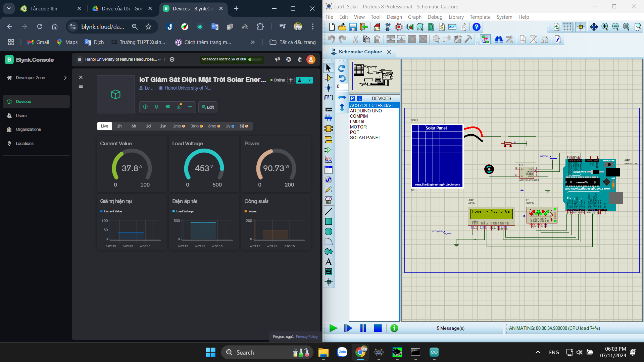The width and height of the screenshot is (644, 362).
Task: Click the Blynk organization settings gear
Action: point(172,59)
